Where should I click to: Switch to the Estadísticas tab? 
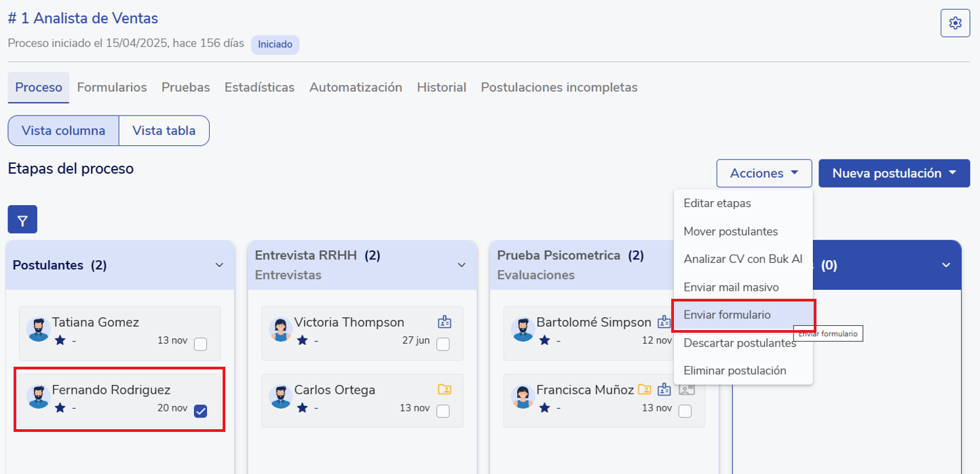point(259,88)
